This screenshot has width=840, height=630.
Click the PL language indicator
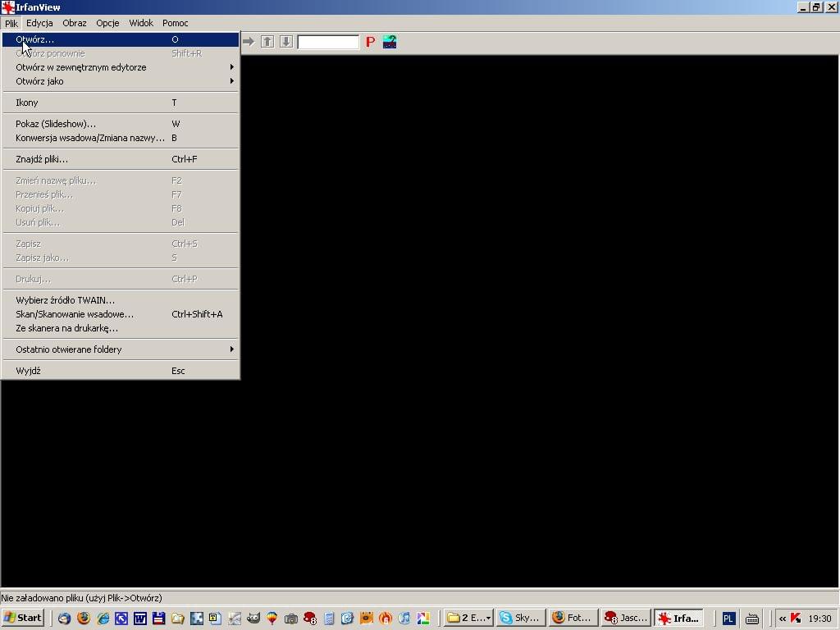click(728, 619)
